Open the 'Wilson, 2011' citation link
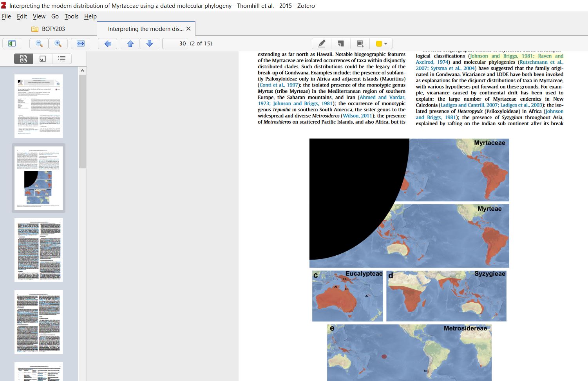Image resolution: width=588 pixels, height=381 pixels. [357, 116]
